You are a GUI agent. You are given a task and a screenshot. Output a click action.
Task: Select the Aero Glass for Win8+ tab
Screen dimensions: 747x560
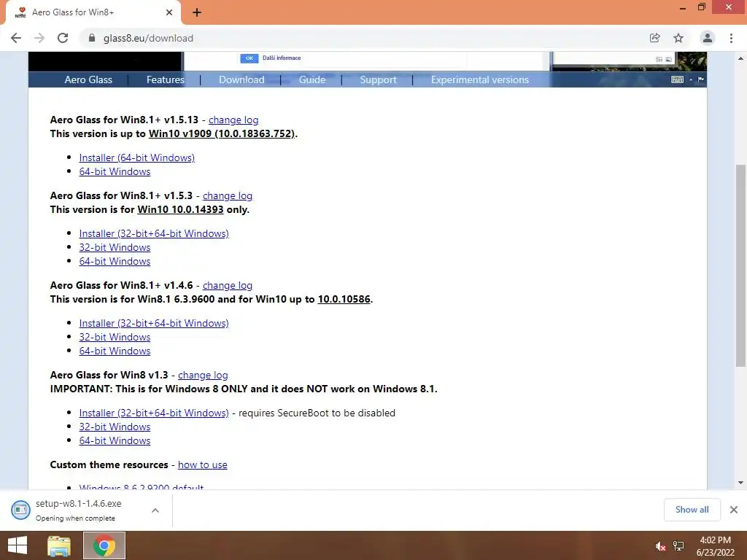click(x=93, y=12)
